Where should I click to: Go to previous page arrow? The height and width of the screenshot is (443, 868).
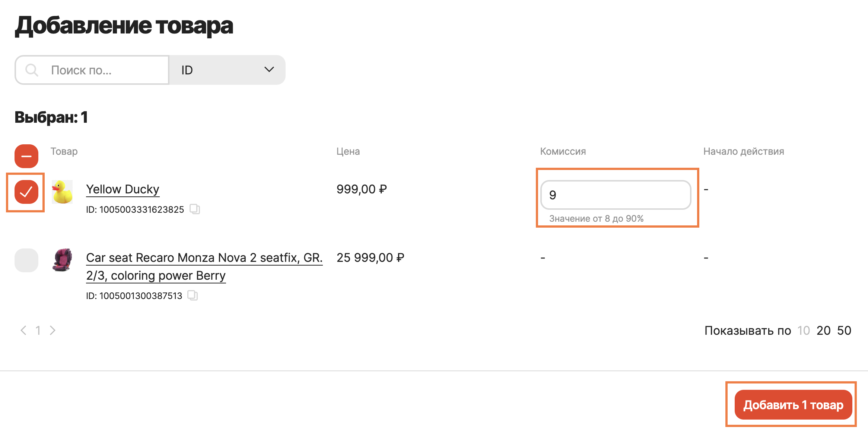click(23, 330)
